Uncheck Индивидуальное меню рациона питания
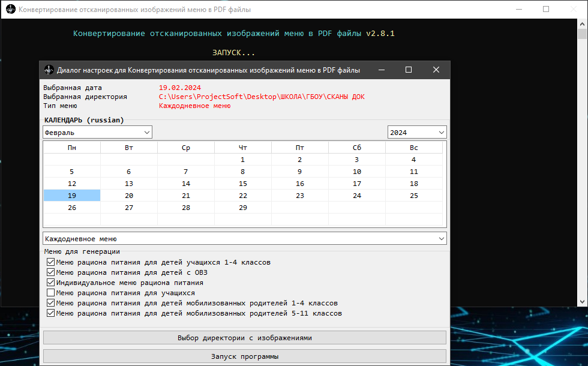 point(50,282)
